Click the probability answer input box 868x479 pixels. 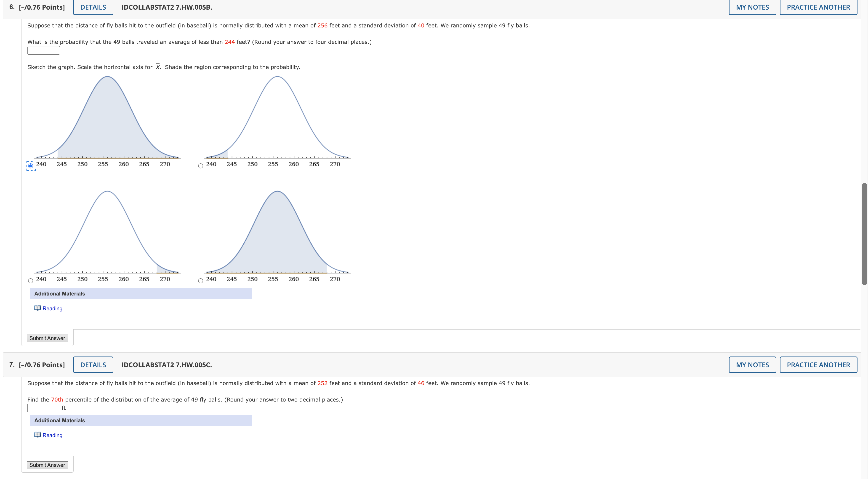[43, 51]
